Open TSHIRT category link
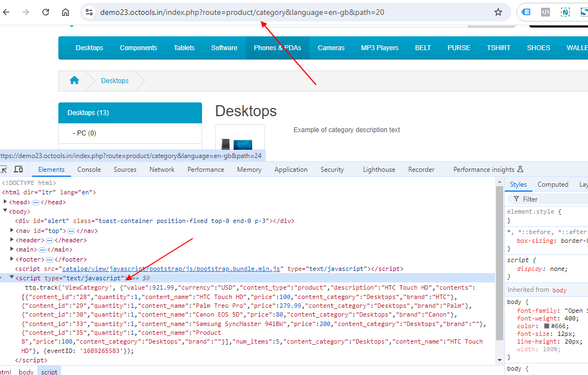The width and height of the screenshot is (588, 375). (498, 47)
